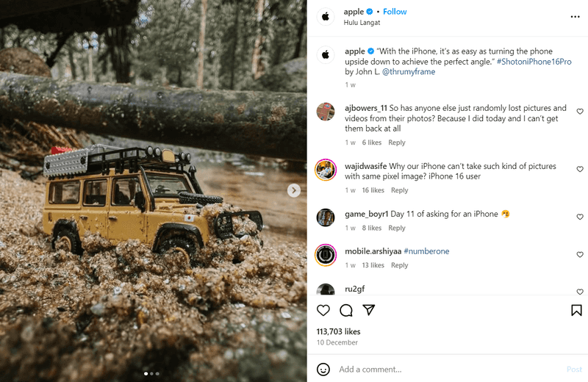
Task: Like the post with heart icon
Action: pos(323,310)
